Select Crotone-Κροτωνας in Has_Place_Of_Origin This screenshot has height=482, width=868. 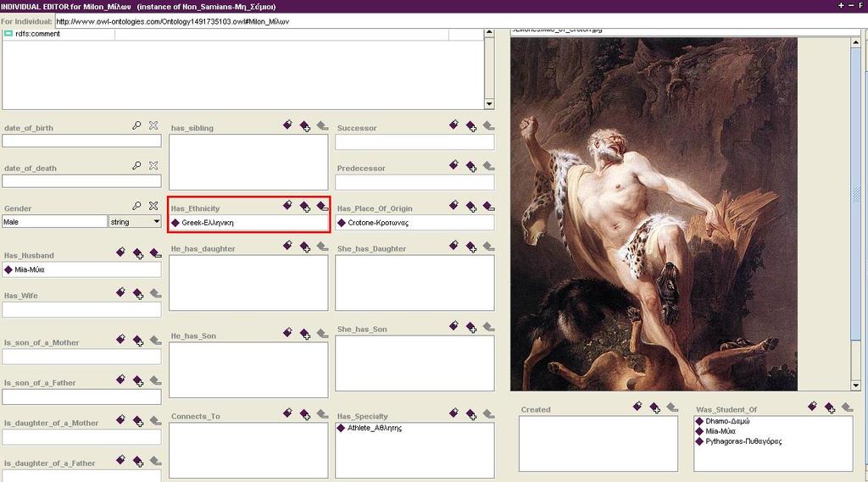(377, 223)
